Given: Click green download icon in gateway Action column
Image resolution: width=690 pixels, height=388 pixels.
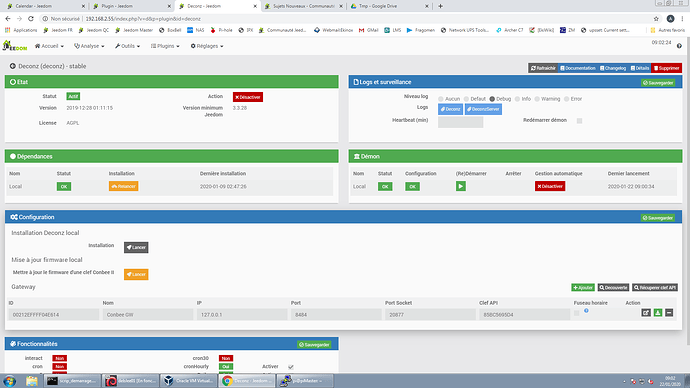Looking at the screenshot, I should (x=657, y=313).
